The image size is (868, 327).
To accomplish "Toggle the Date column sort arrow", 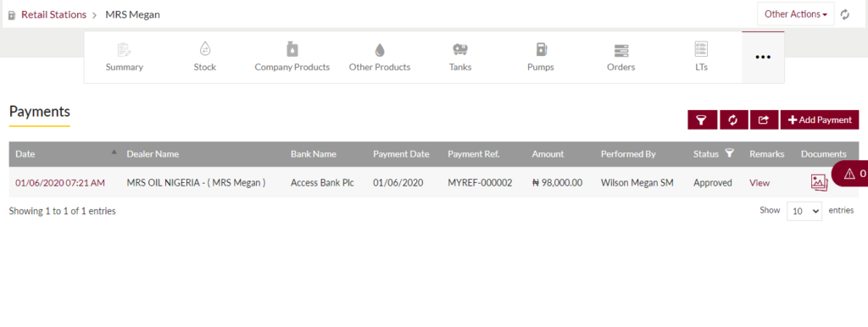I will tap(114, 152).
